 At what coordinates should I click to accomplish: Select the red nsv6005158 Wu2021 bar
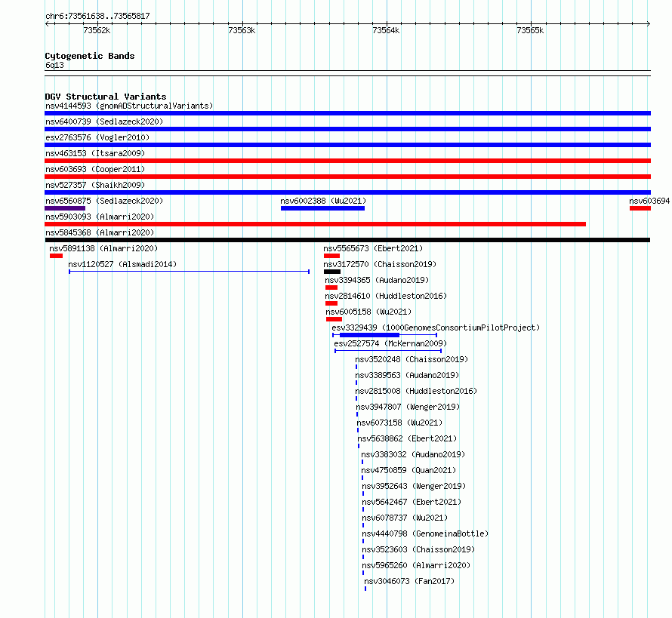(334, 319)
